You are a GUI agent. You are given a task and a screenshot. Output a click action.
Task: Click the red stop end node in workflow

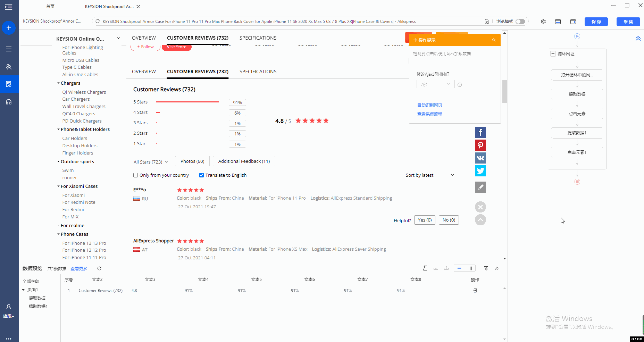(x=577, y=182)
